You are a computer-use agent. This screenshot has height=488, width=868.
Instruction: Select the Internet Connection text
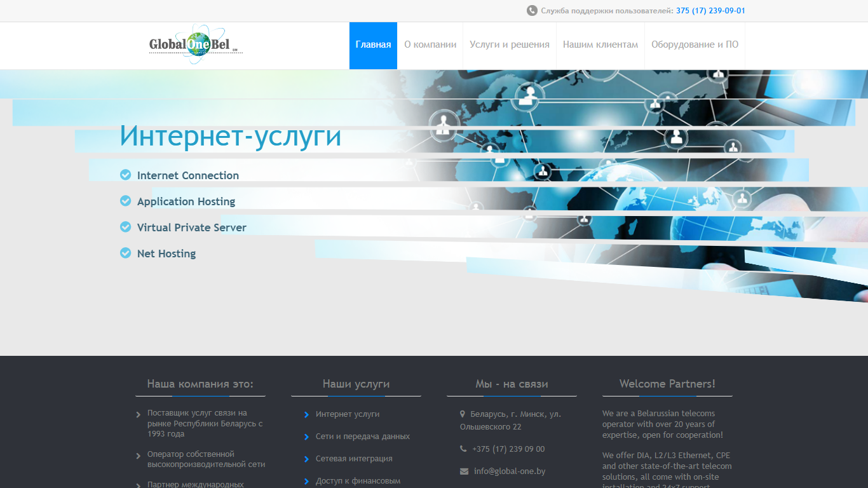188,175
